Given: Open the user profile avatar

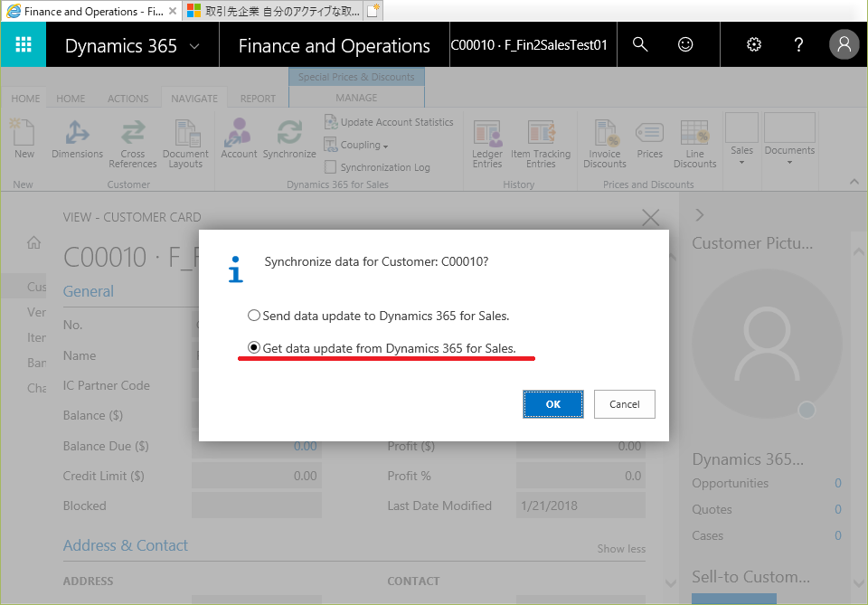Looking at the screenshot, I should [x=844, y=44].
